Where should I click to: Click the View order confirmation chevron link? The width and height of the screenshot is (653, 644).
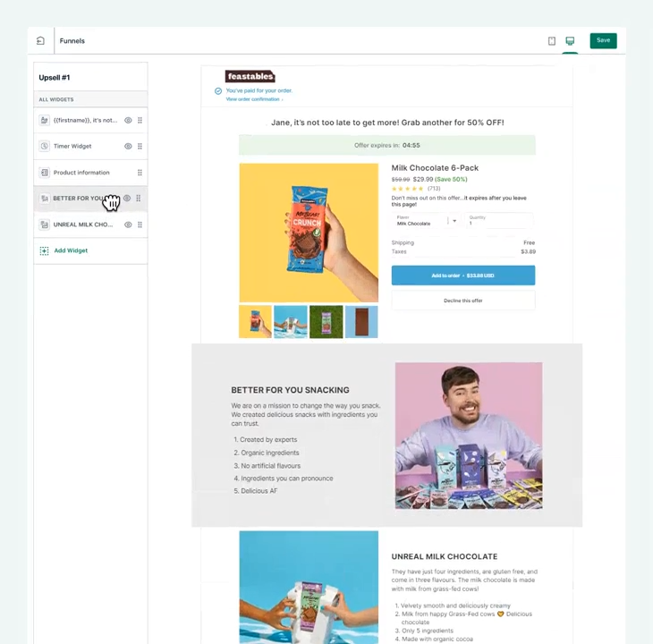click(254, 99)
